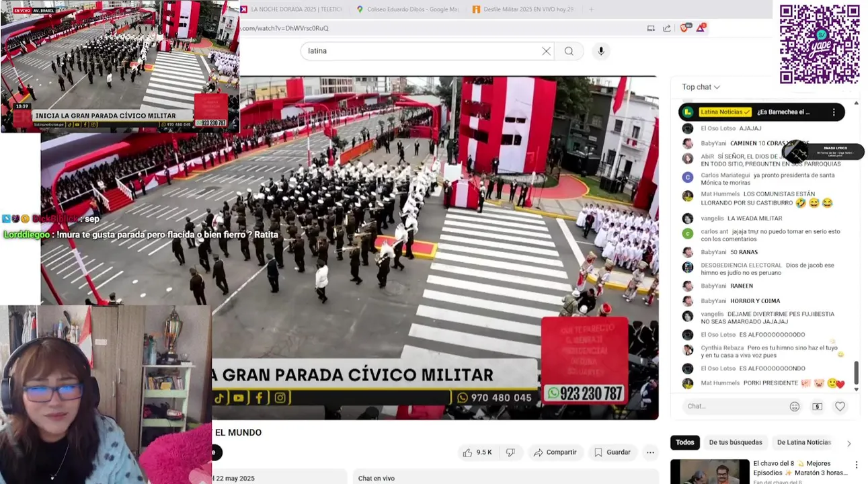Select the 'De tus búsquedas' filter chip

click(x=735, y=442)
